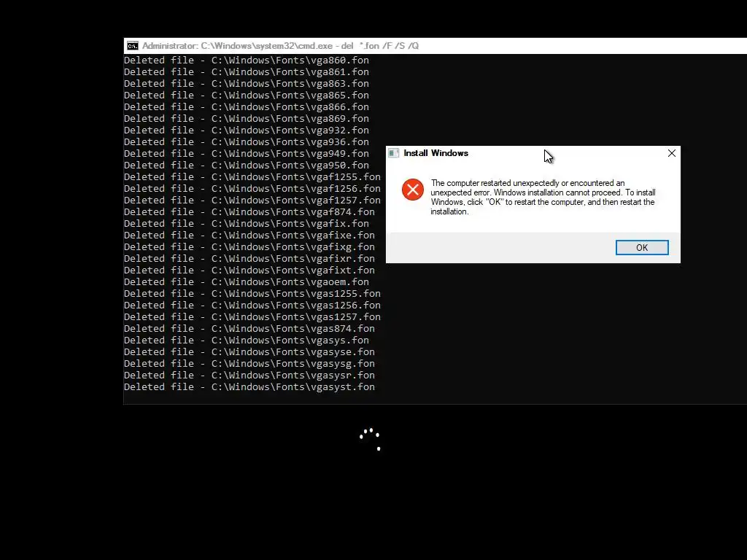Click the line ending vgaf1257.fon

[x=252, y=200]
